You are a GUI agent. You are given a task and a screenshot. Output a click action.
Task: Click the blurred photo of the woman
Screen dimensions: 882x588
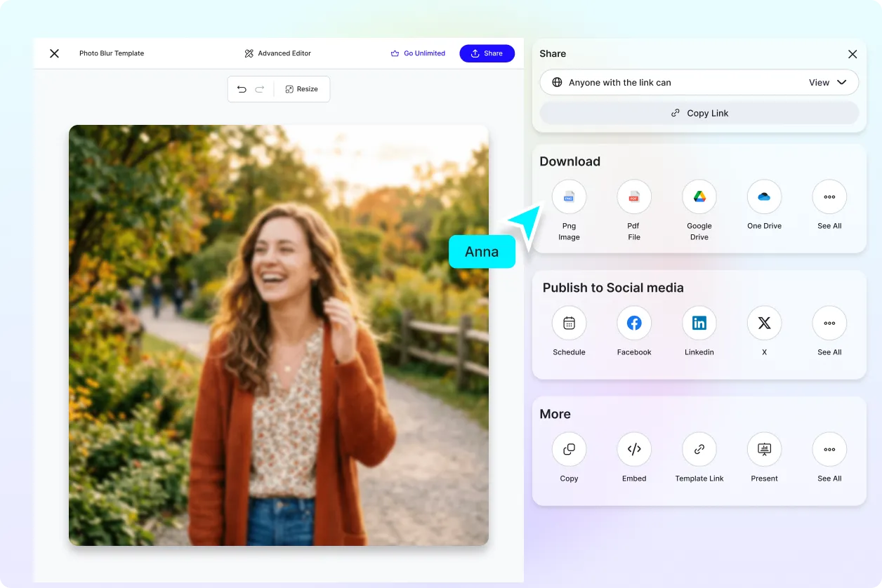point(279,335)
